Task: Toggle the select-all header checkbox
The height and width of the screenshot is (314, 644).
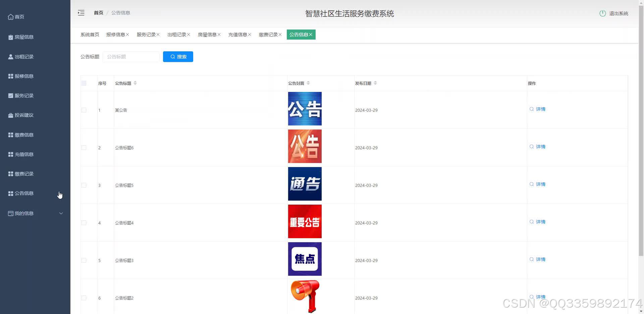Action: pyautogui.click(x=84, y=83)
